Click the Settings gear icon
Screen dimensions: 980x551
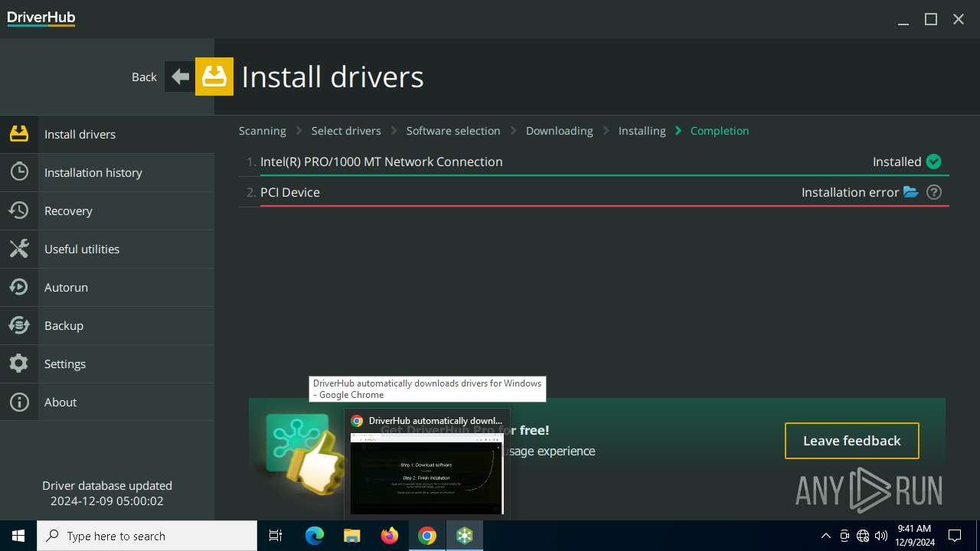click(x=19, y=364)
